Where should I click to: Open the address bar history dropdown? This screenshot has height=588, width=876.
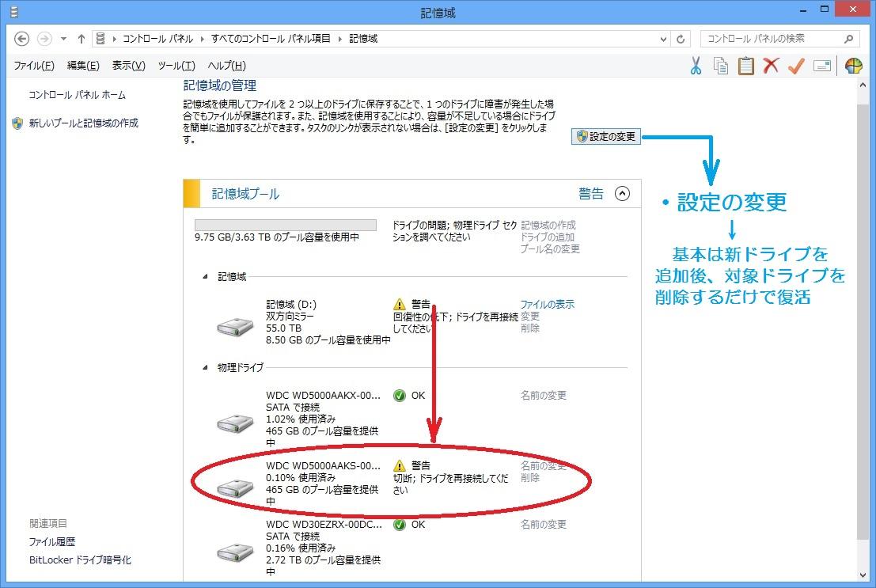tap(663, 39)
